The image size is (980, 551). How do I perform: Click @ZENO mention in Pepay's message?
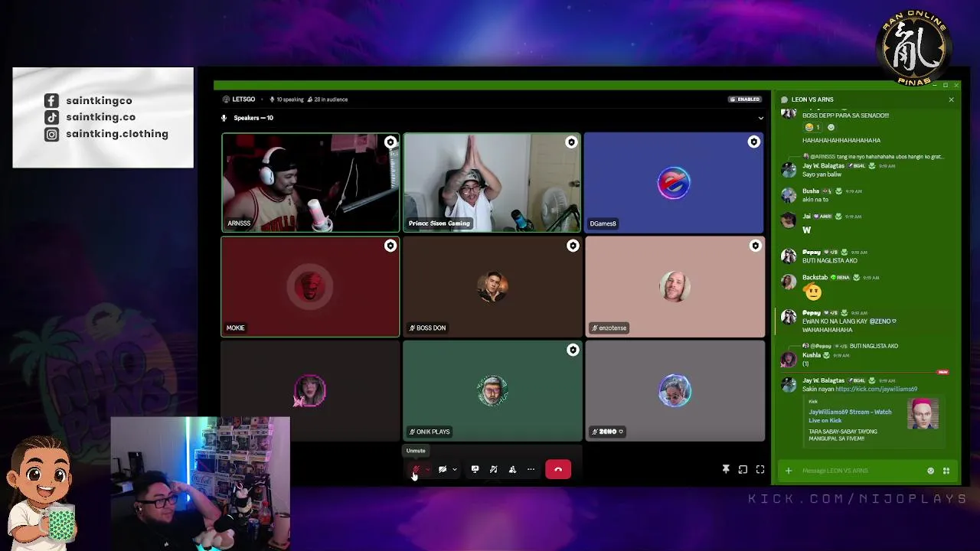pyautogui.click(x=883, y=321)
